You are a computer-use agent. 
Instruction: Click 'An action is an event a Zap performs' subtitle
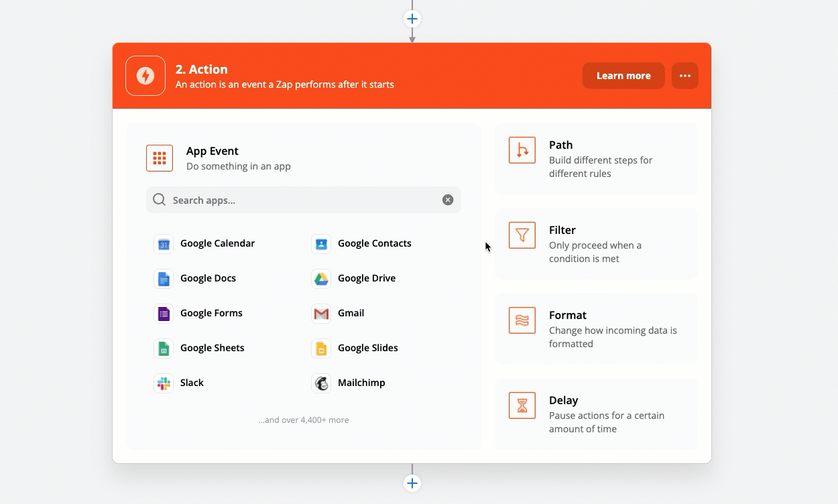tap(285, 84)
